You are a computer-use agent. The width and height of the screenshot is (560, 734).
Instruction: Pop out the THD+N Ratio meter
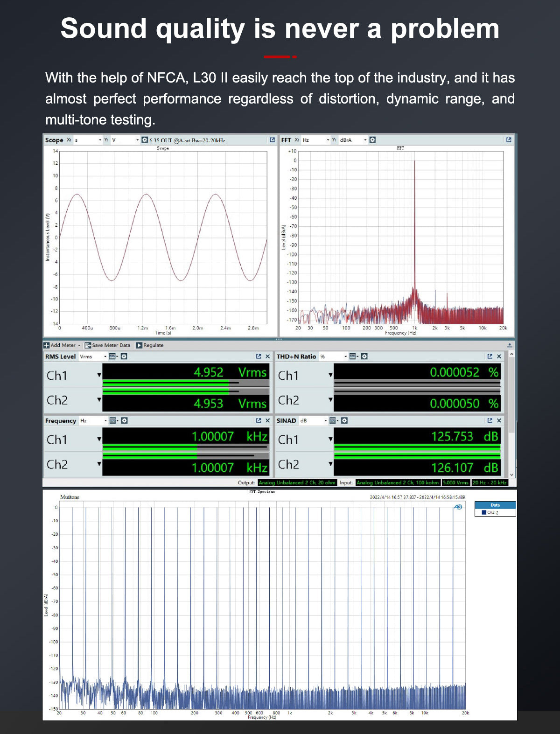point(490,357)
